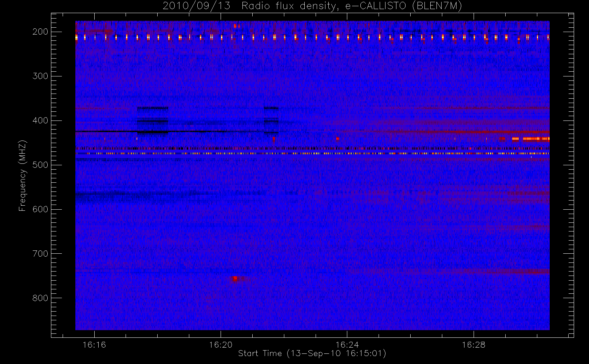Click the 200 frequency tick label
This screenshot has height=364, width=589.
click(x=40, y=32)
